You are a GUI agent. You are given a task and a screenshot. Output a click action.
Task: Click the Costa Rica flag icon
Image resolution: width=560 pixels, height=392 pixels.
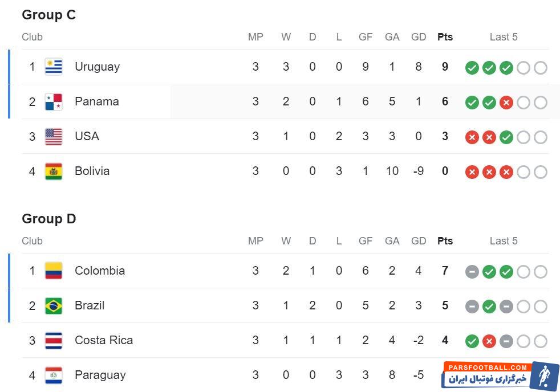click(x=54, y=341)
